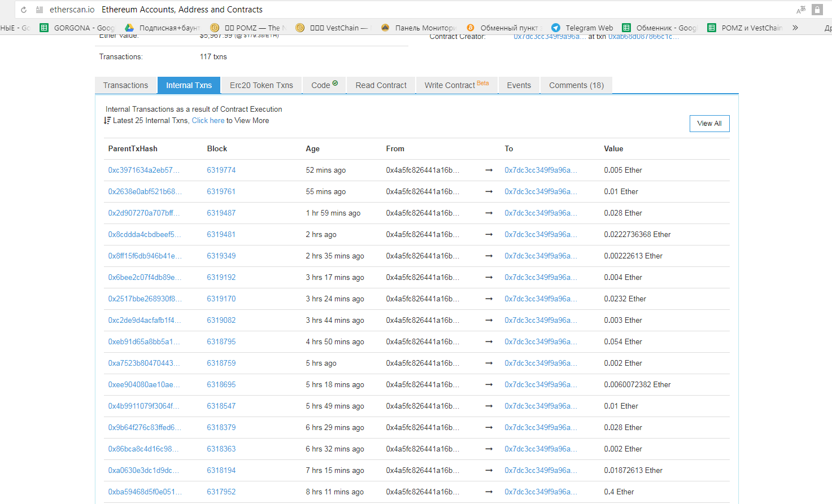Open block 6319761 link
Image resolution: width=832 pixels, height=504 pixels.
point(221,191)
